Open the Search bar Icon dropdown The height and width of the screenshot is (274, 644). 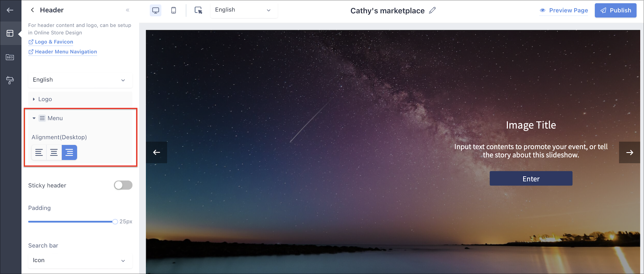80,260
